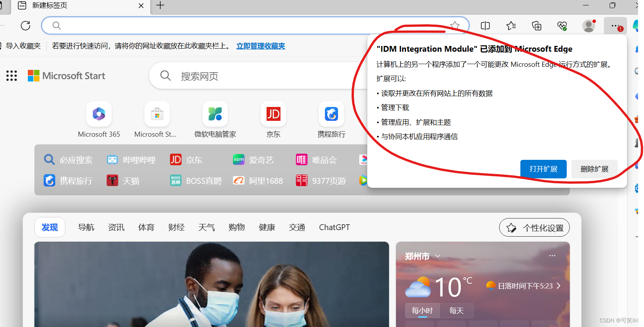Open the Settings and more menu
This screenshot has width=644, height=327.
tap(615, 26)
